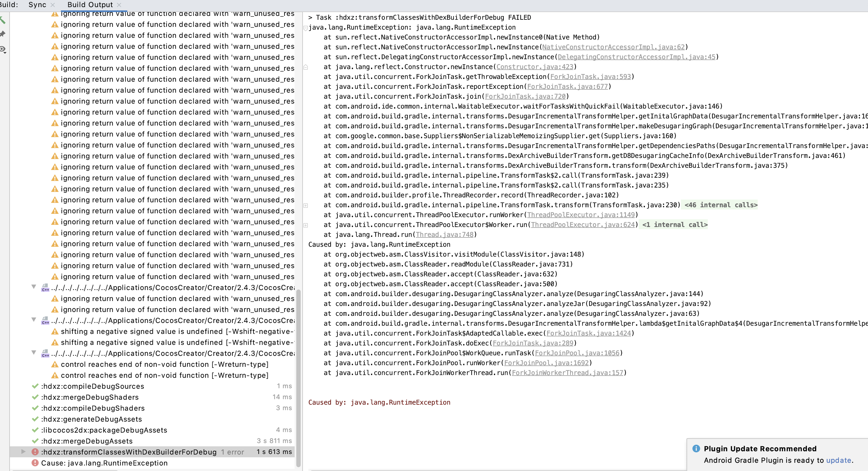Switch to the Sync tab
This screenshot has height=471, width=868.
(x=37, y=5)
